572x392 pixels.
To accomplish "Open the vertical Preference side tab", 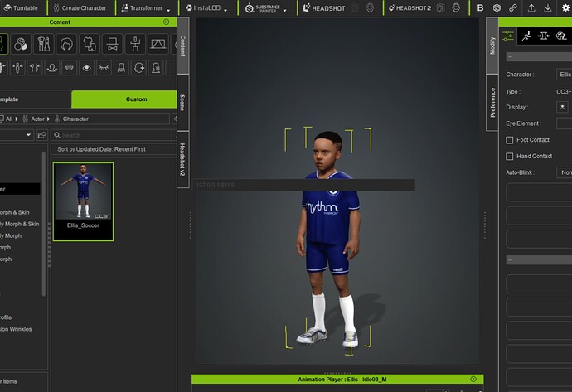I will [x=492, y=103].
